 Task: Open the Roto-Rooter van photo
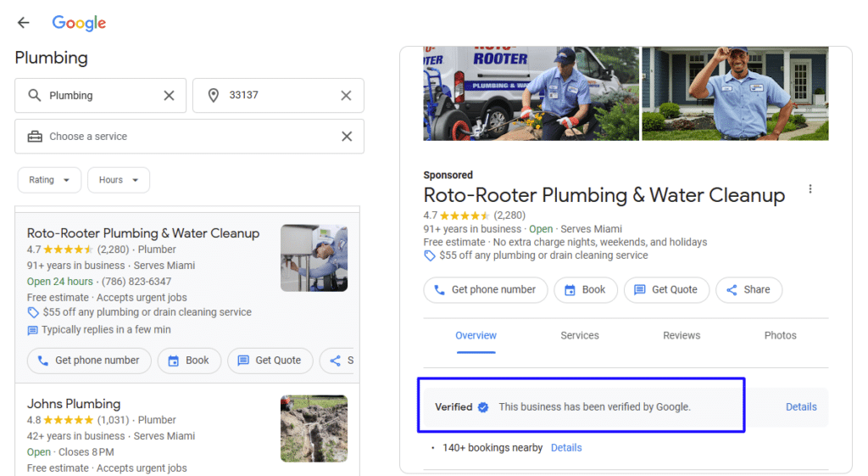tap(531, 93)
